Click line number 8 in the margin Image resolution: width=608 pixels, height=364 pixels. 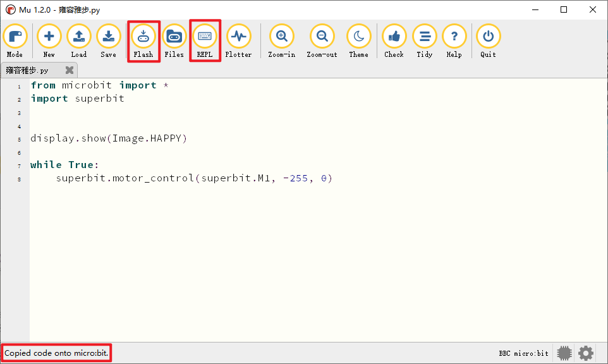pyautogui.click(x=20, y=179)
